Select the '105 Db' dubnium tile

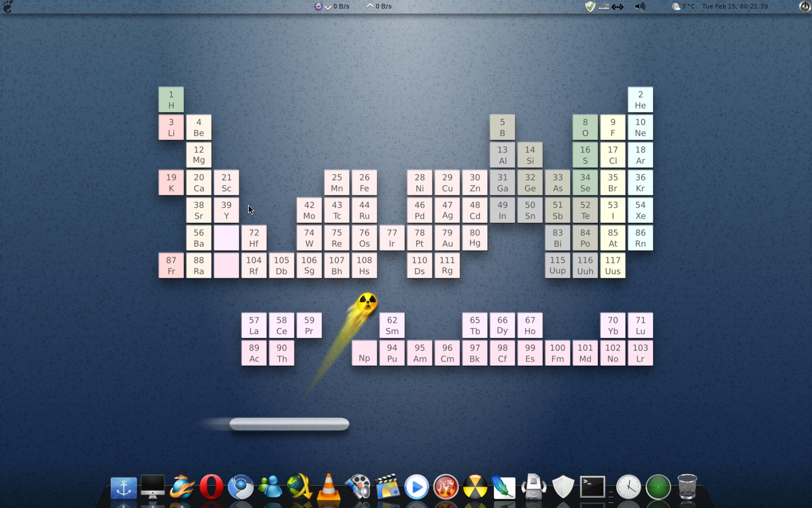pyautogui.click(x=282, y=266)
